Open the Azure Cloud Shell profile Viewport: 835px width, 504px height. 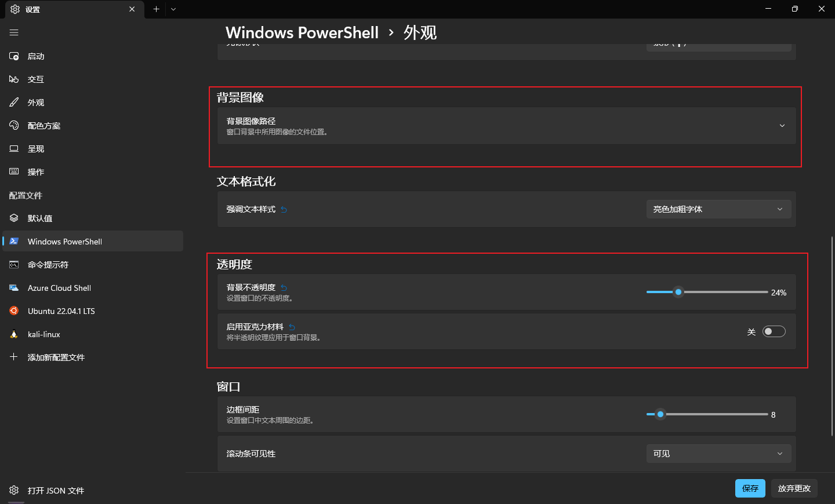[x=59, y=288]
